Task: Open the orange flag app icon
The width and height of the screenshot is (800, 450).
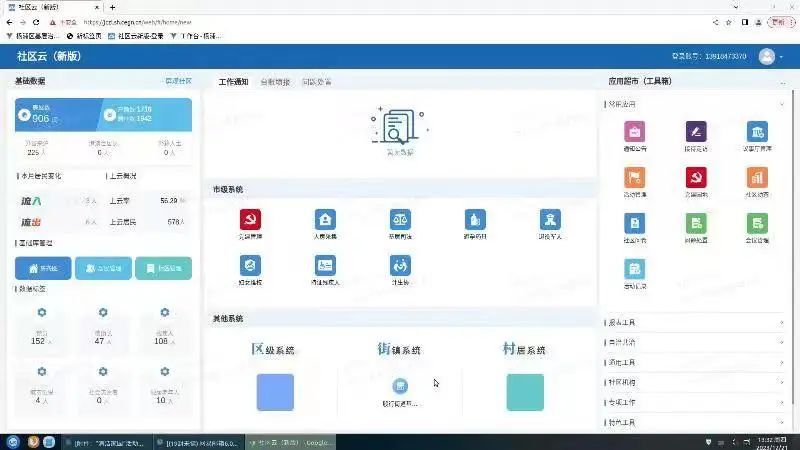Action: coord(634,177)
